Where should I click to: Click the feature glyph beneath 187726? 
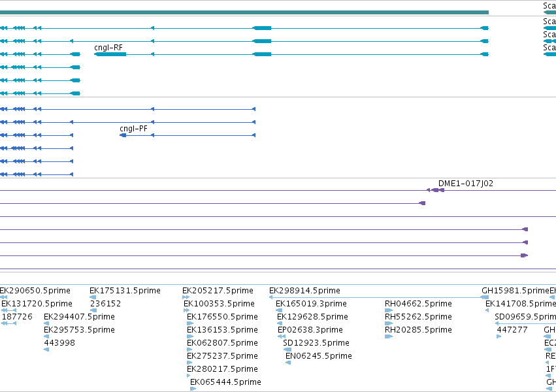pos(9,323)
